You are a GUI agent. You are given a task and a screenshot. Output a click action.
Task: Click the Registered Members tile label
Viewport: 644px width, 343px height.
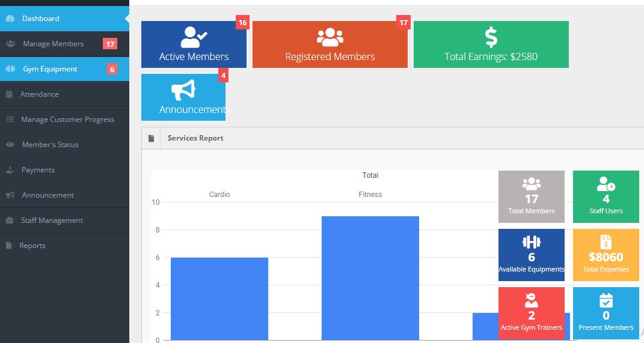click(330, 56)
